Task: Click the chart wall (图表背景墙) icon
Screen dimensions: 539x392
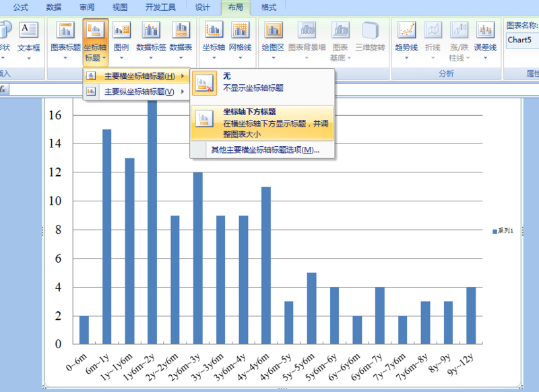Action: (307, 30)
